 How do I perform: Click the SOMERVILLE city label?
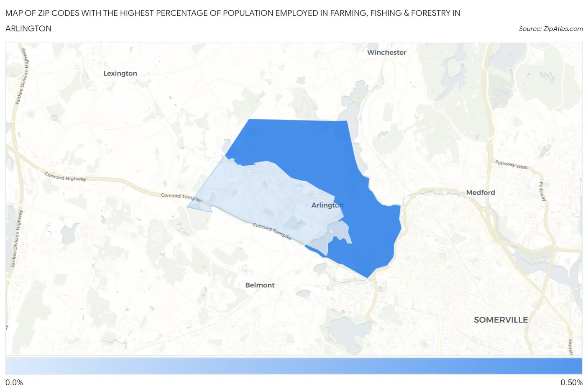(x=501, y=320)
